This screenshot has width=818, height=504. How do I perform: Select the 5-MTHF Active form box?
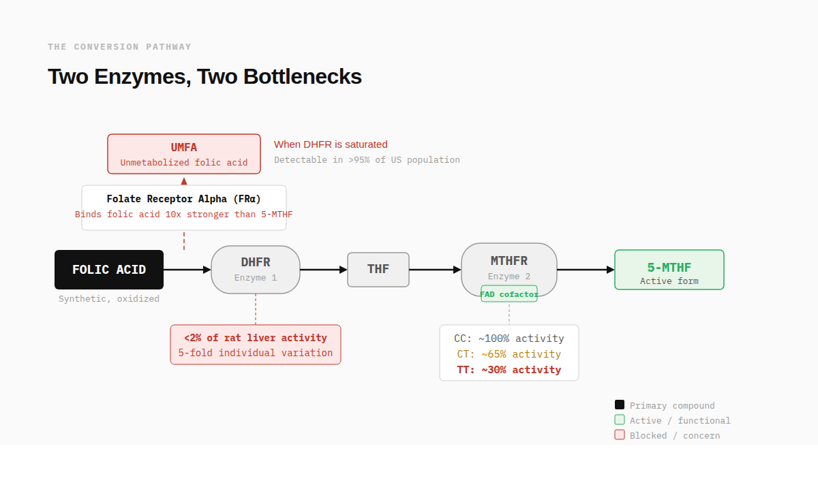669,270
